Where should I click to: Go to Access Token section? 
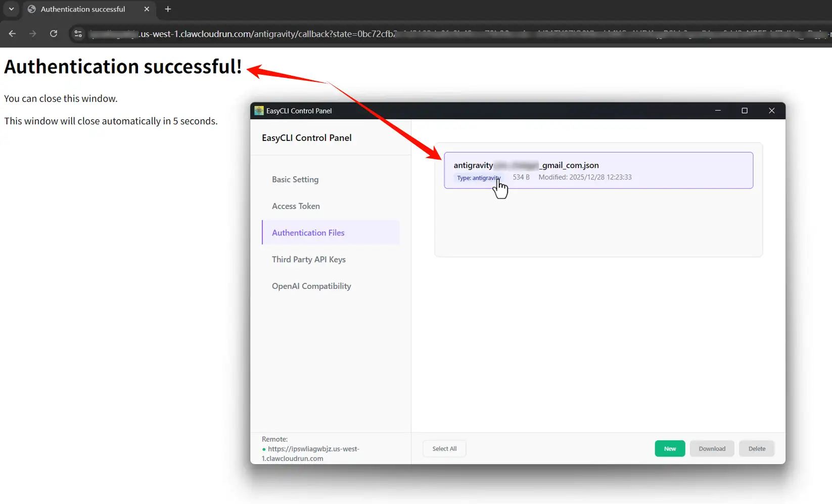296,206
